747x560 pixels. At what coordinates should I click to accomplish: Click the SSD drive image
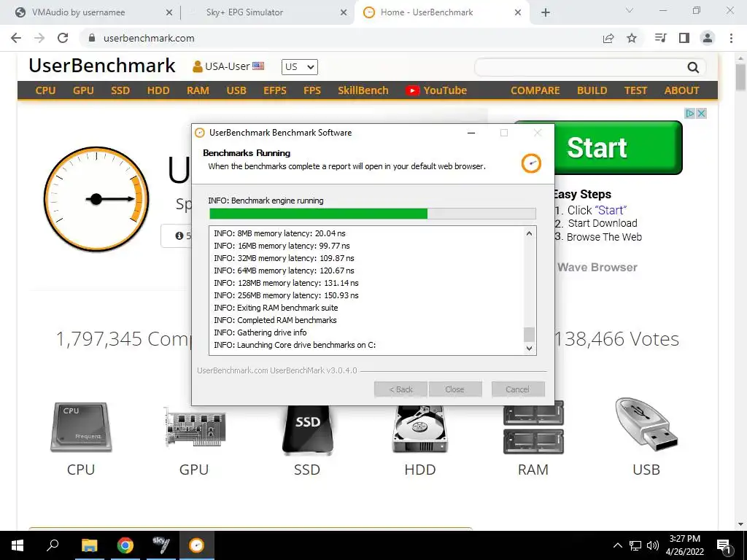pos(307,429)
